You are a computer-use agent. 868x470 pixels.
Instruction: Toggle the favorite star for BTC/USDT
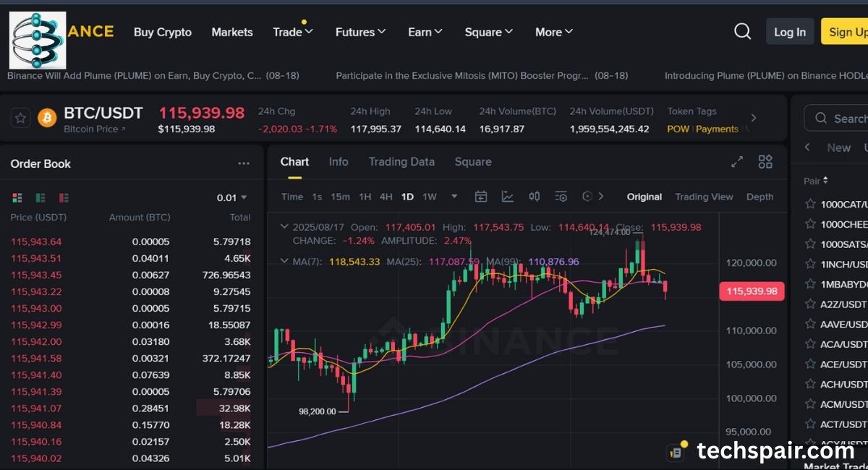tap(19, 117)
